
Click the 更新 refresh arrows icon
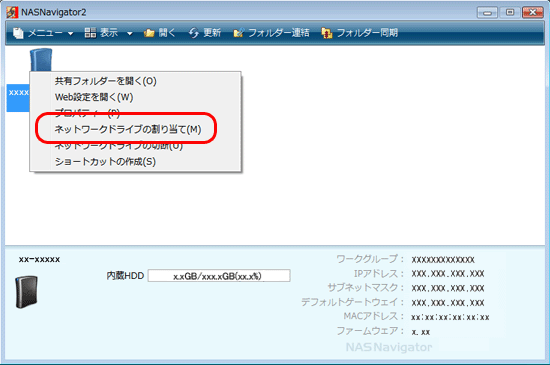[194, 33]
